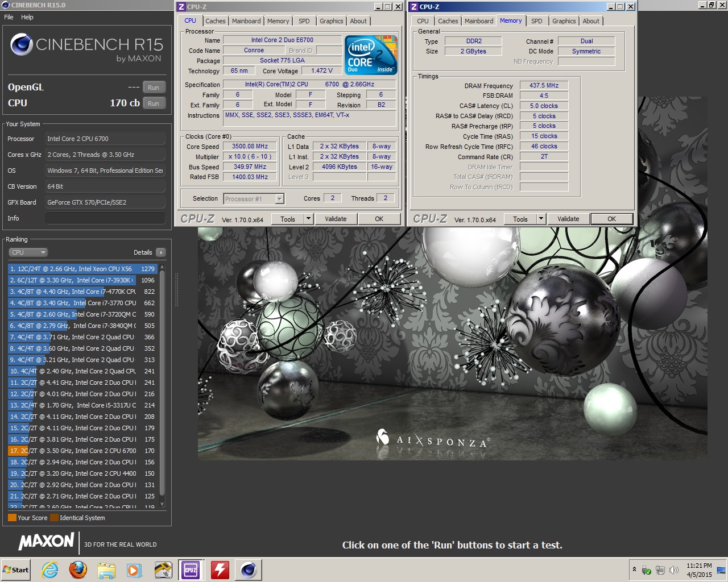Run the CPU benchmark
Image resolution: width=728 pixels, height=582 pixels.
(x=154, y=103)
